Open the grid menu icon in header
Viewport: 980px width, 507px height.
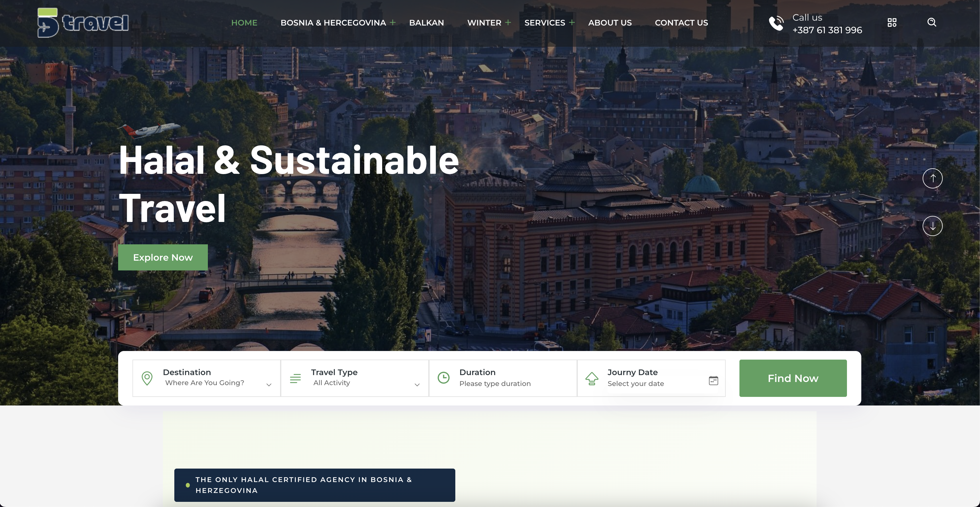[x=892, y=23]
